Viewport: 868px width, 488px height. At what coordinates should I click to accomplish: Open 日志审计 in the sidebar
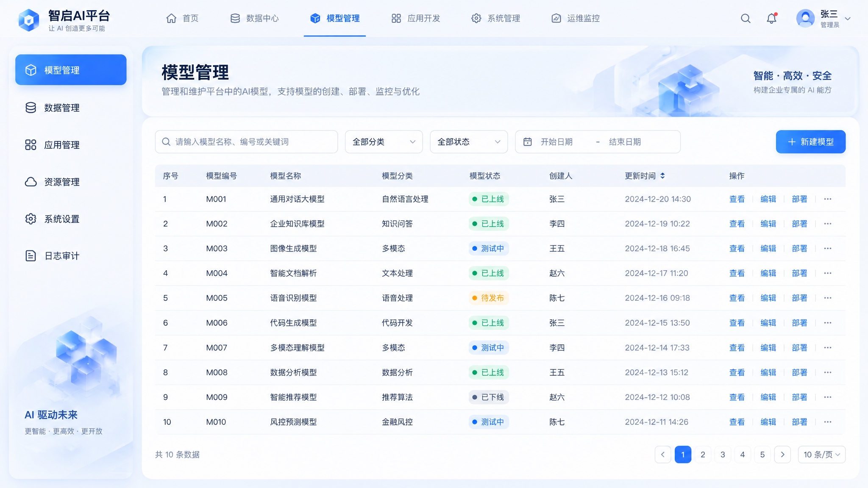(71, 256)
